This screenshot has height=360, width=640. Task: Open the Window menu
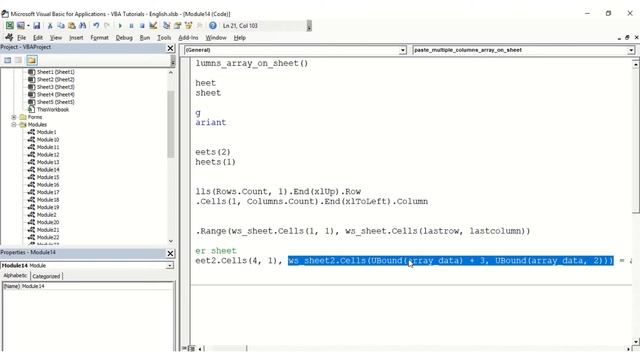pyautogui.click(x=216, y=38)
